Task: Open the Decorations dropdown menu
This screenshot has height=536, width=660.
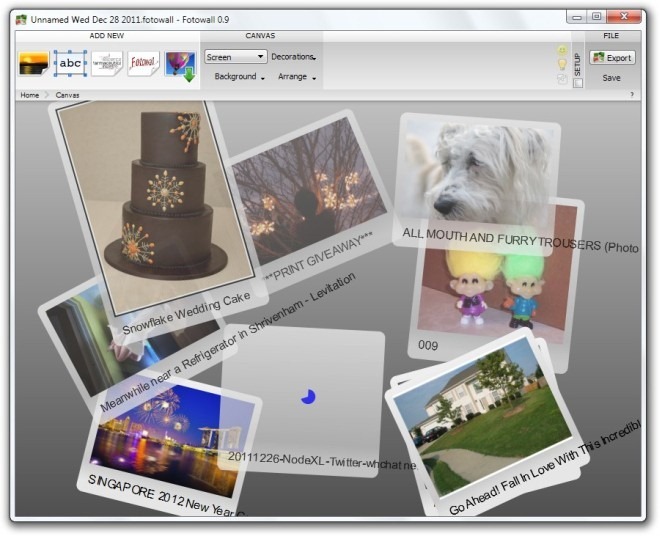Action: 294,57
